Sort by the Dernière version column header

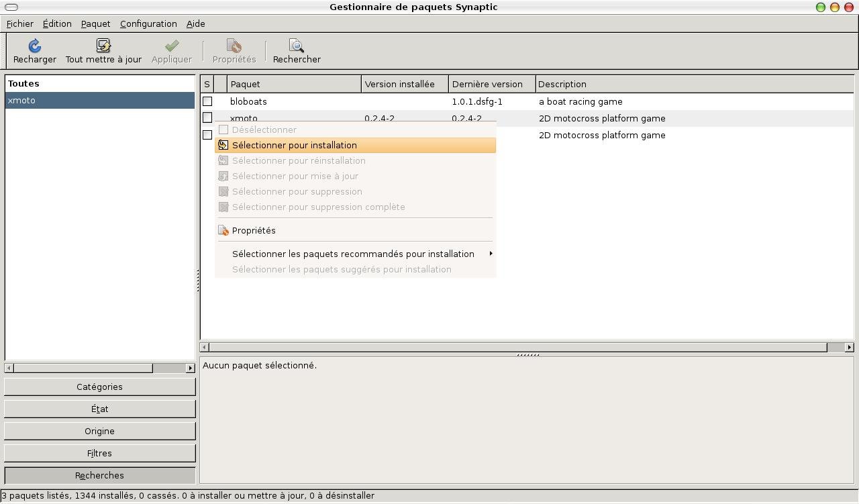(x=493, y=84)
